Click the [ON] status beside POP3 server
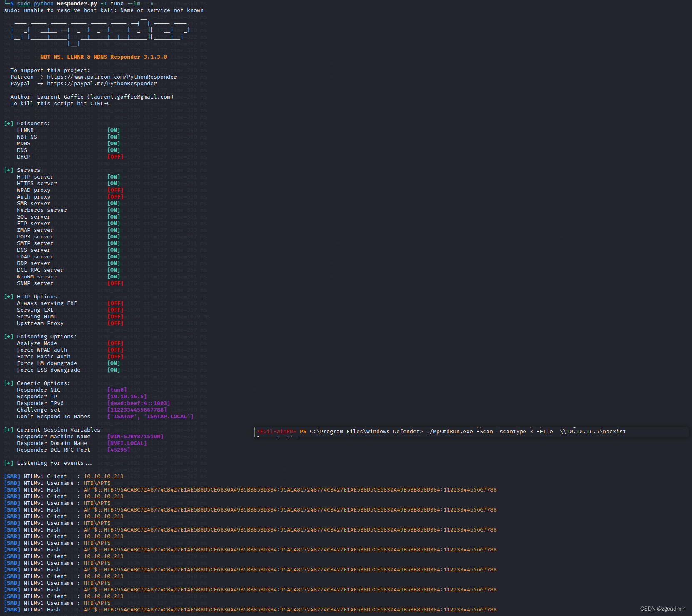 click(x=114, y=237)
